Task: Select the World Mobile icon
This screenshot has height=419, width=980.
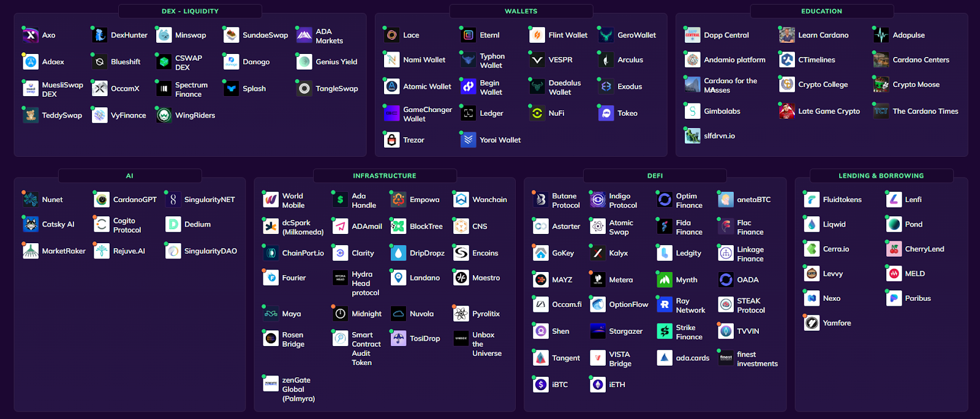Action: 271,200
